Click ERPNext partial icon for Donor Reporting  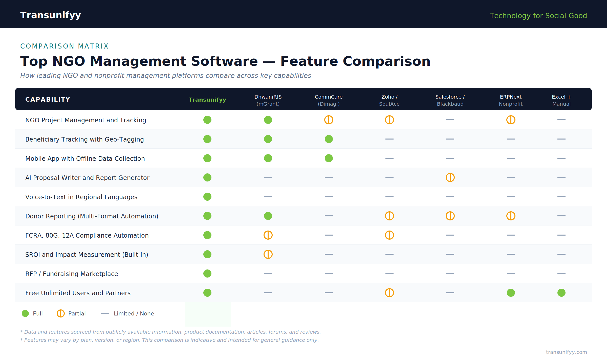click(x=511, y=216)
